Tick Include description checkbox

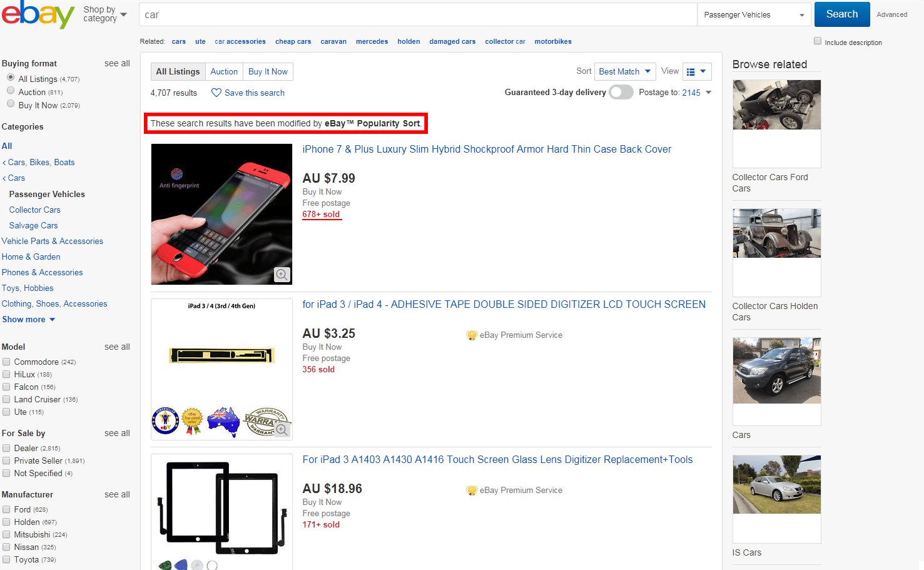[818, 41]
